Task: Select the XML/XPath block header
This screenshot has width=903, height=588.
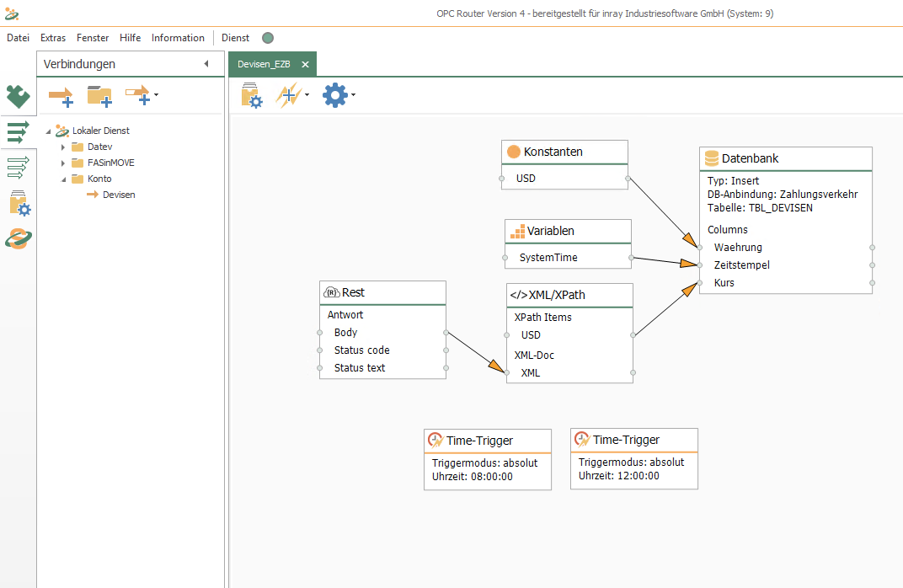Action: coord(569,295)
